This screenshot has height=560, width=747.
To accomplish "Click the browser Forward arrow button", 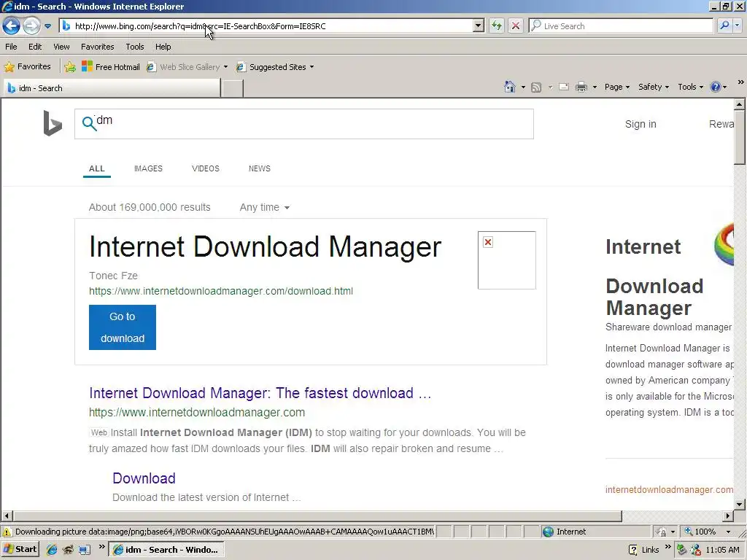I will click(31, 26).
